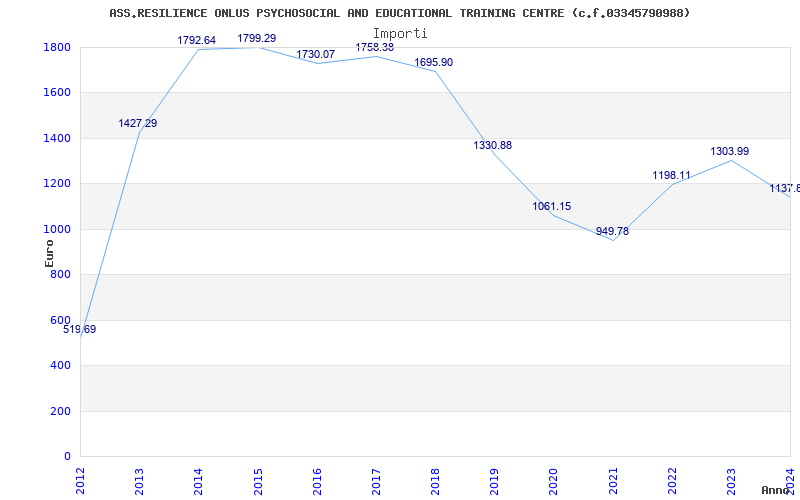Screen dimensions: 800x500
Task: Click the x-axis year 2020
Action: (x=554, y=481)
